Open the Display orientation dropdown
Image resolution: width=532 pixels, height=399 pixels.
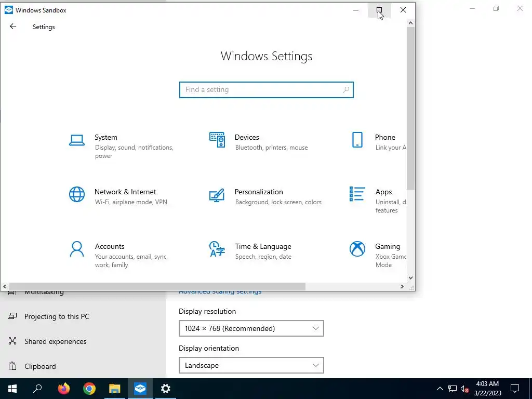coord(251,365)
